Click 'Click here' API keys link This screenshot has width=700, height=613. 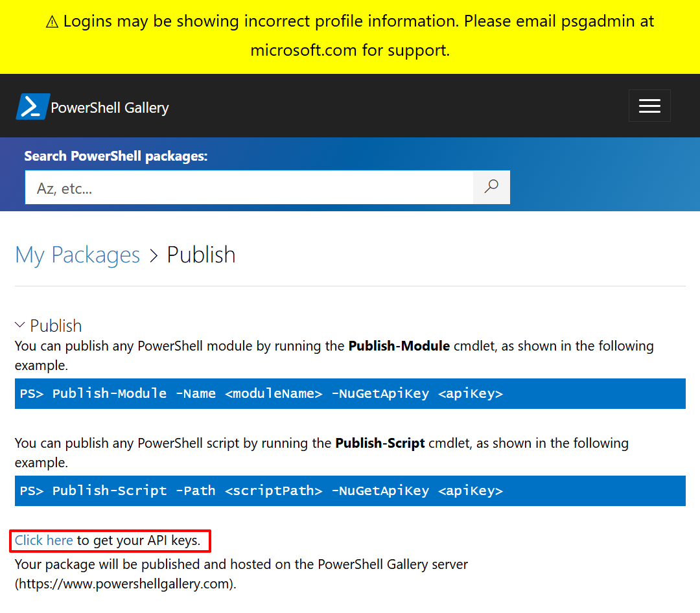[44, 540]
